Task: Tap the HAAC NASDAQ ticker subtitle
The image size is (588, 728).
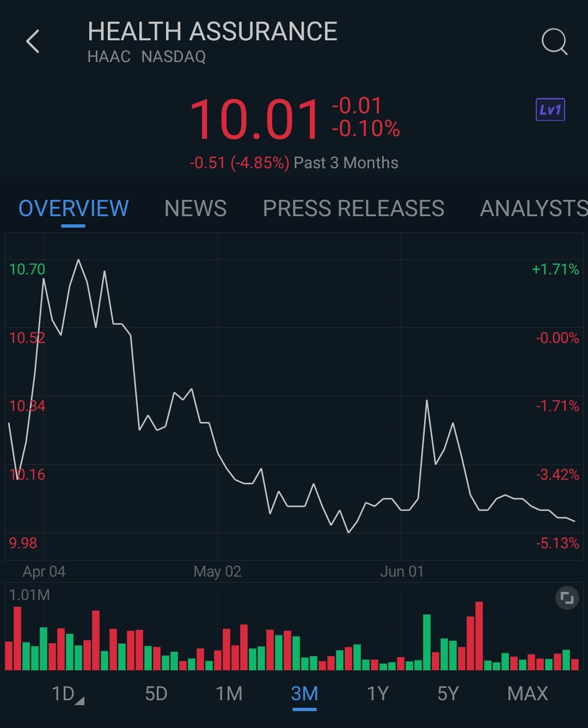Action: 146,57
